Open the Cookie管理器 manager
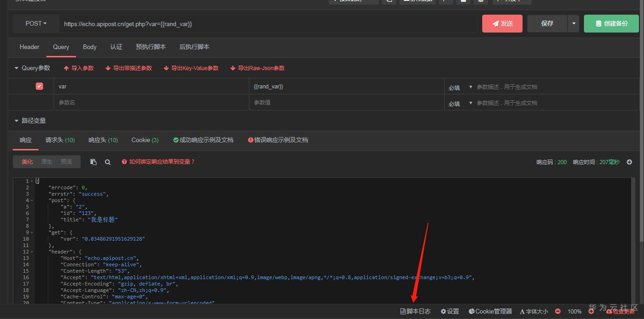The width and height of the screenshot is (644, 319). 490,311
